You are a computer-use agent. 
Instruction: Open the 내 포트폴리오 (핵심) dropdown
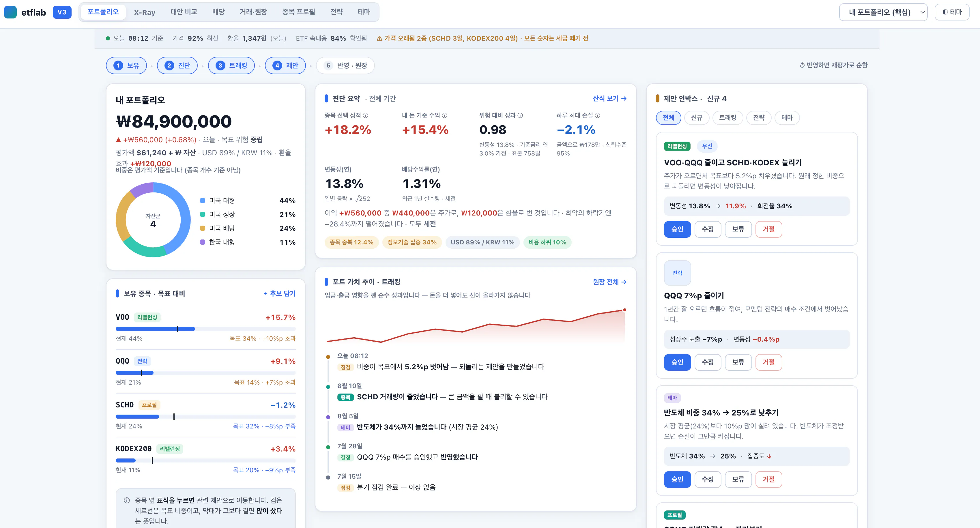883,12
